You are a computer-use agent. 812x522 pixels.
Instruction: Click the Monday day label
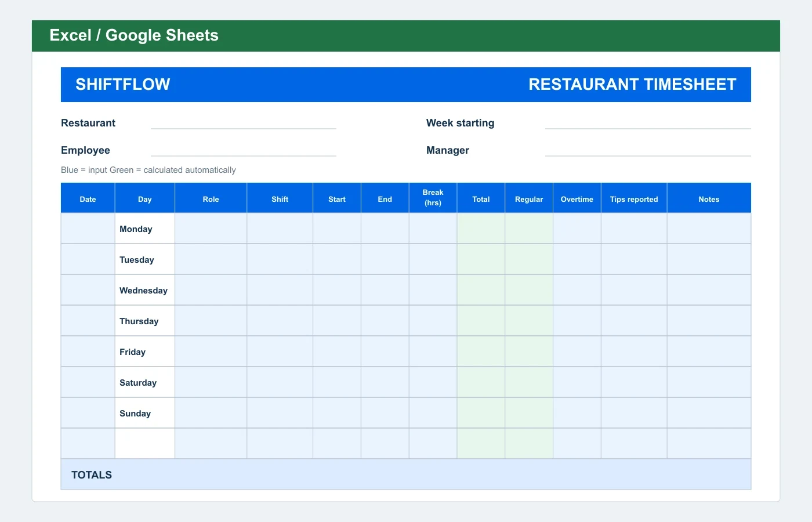click(x=136, y=229)
